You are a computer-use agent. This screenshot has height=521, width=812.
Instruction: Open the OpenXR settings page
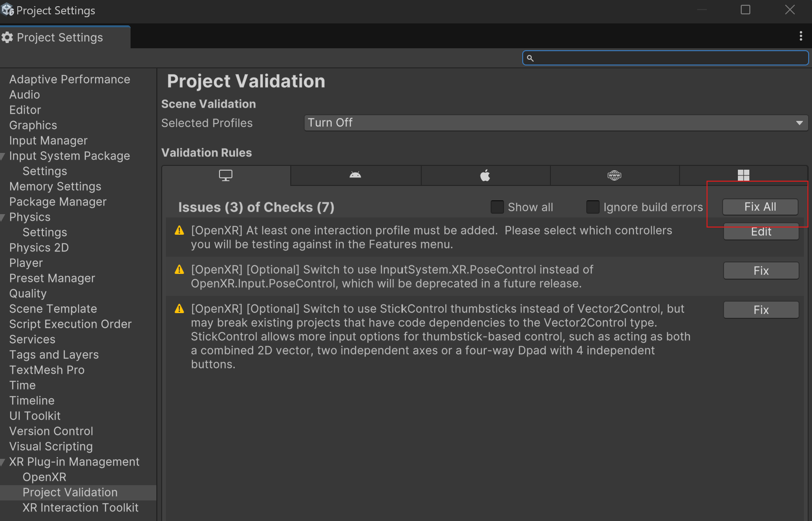(x=44, y=477)
